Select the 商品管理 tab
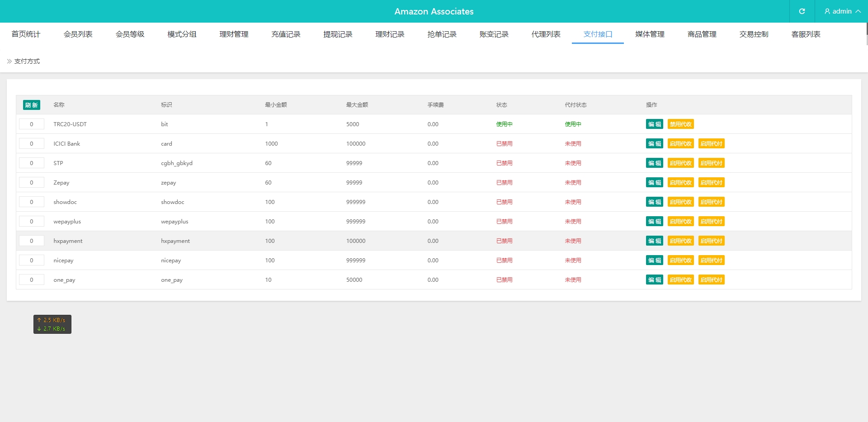868x422 pixels. 702,34
